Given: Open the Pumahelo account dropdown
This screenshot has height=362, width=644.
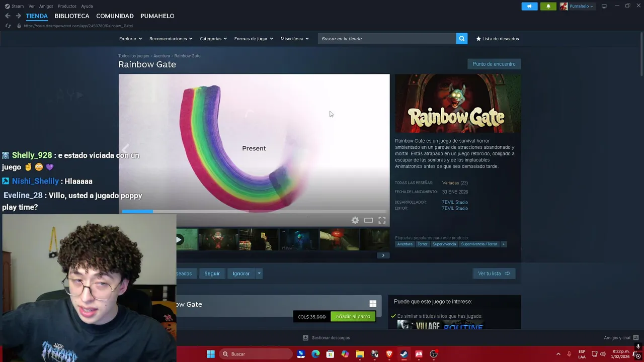Looking at the screenshot, I should [x=577, y=6].
